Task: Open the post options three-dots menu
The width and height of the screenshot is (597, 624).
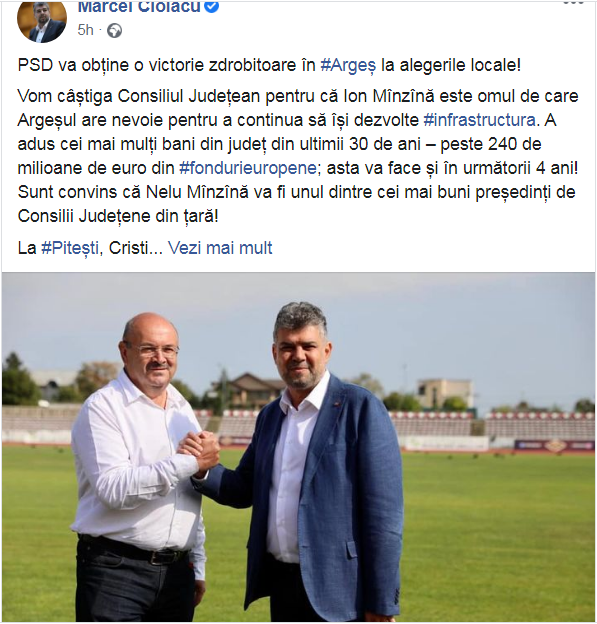Action: coord(574,2)
